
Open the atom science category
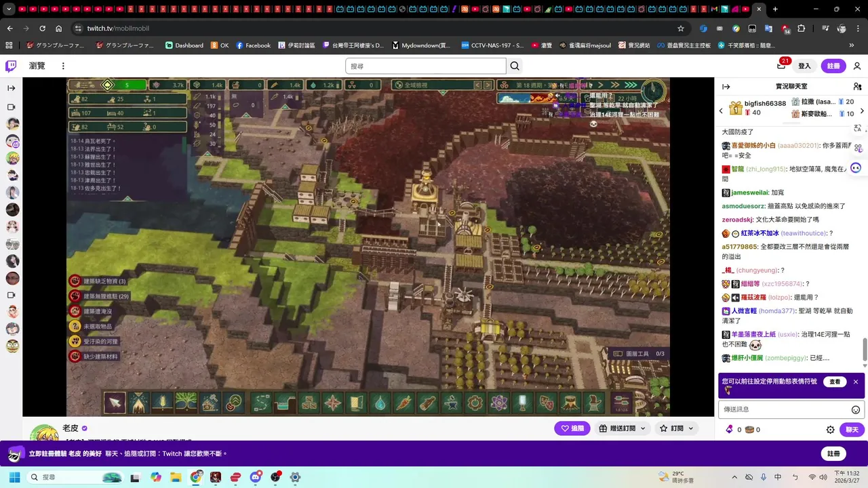point(499,403)
